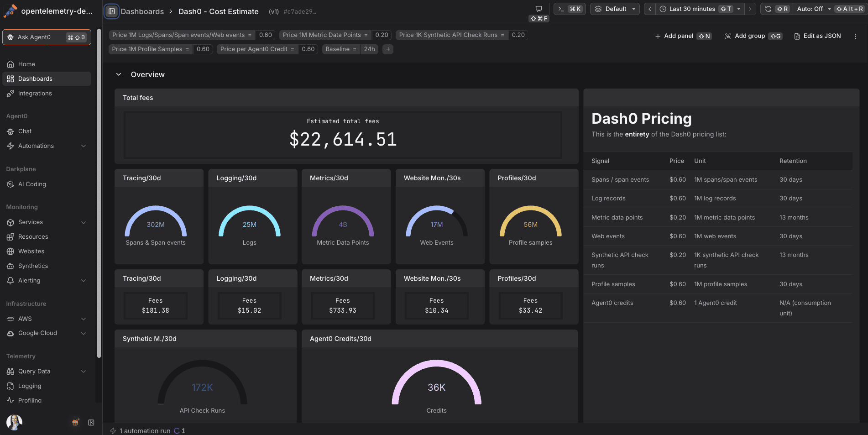This screenshot has height=435, width=868.
Task: Edit Price per Agent0 Credit filter
Action: 267,49
